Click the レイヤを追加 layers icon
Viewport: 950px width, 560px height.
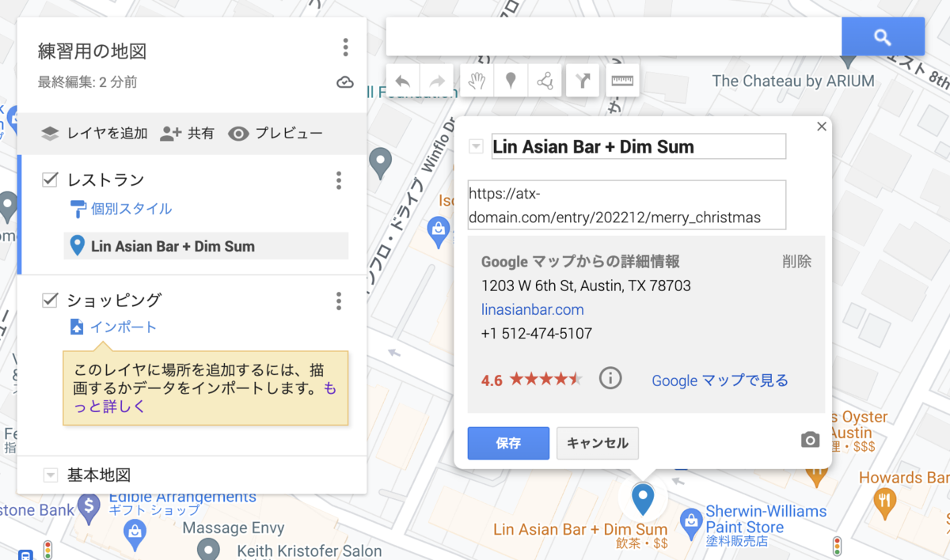(50, 134)
